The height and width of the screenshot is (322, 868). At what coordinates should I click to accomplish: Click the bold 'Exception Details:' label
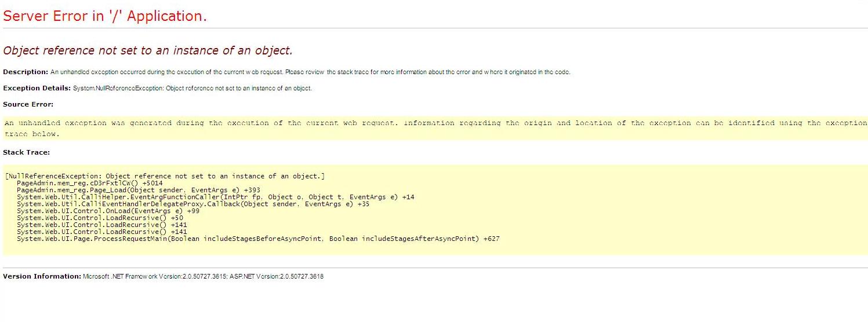37,88
